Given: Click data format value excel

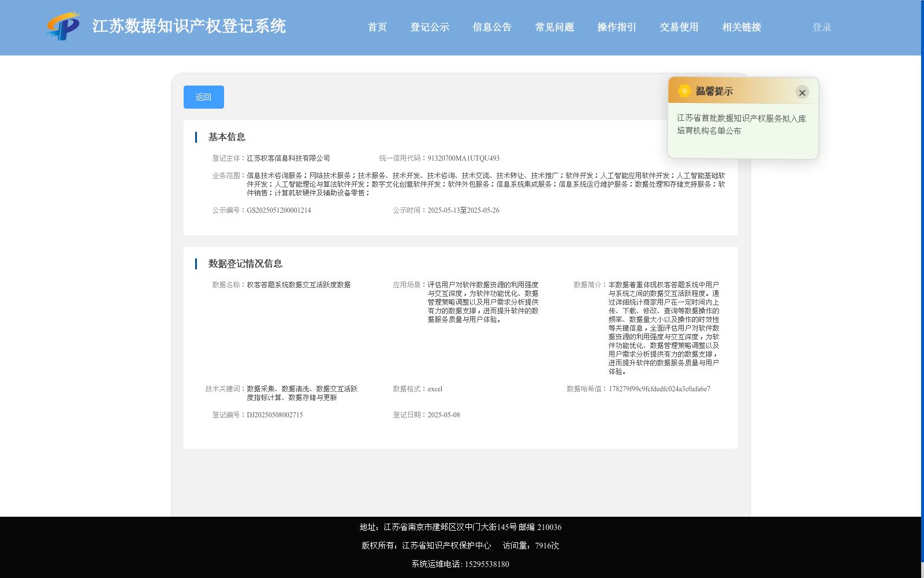Looking at the screenshot, I should [435, 389].
